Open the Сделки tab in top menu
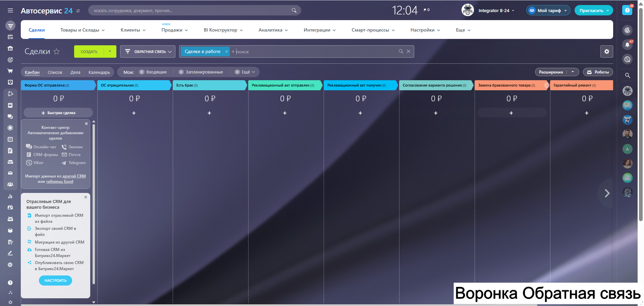 tap(37, 30)
